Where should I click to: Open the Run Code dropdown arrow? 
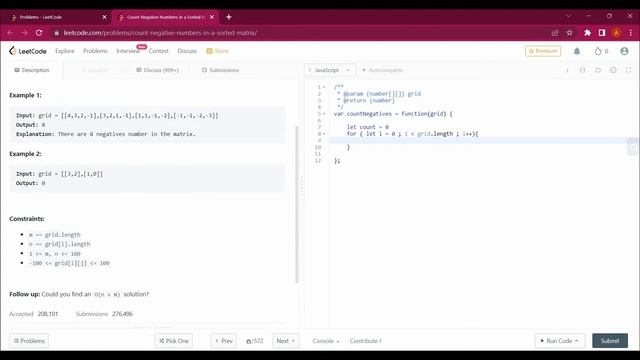[577, 341]
